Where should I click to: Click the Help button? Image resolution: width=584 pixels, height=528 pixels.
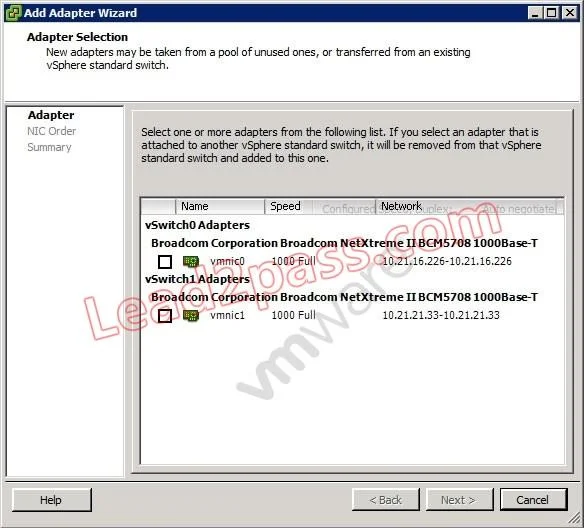click(52, 500)
